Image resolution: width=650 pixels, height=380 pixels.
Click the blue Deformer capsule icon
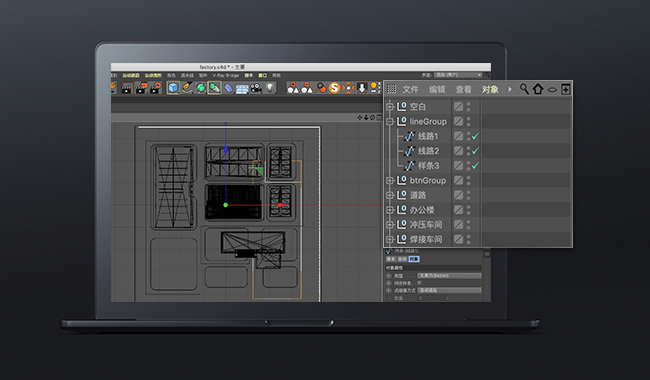pos(228,88)
